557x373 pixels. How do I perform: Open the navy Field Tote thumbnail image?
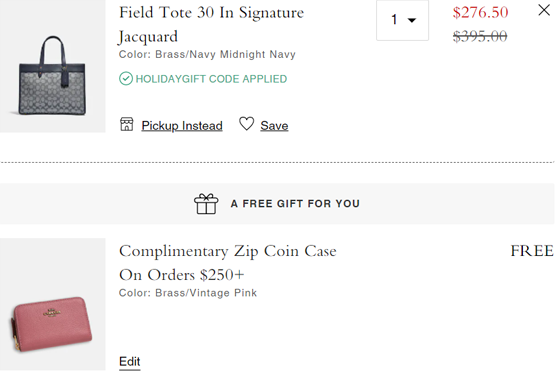coord(53,66)
